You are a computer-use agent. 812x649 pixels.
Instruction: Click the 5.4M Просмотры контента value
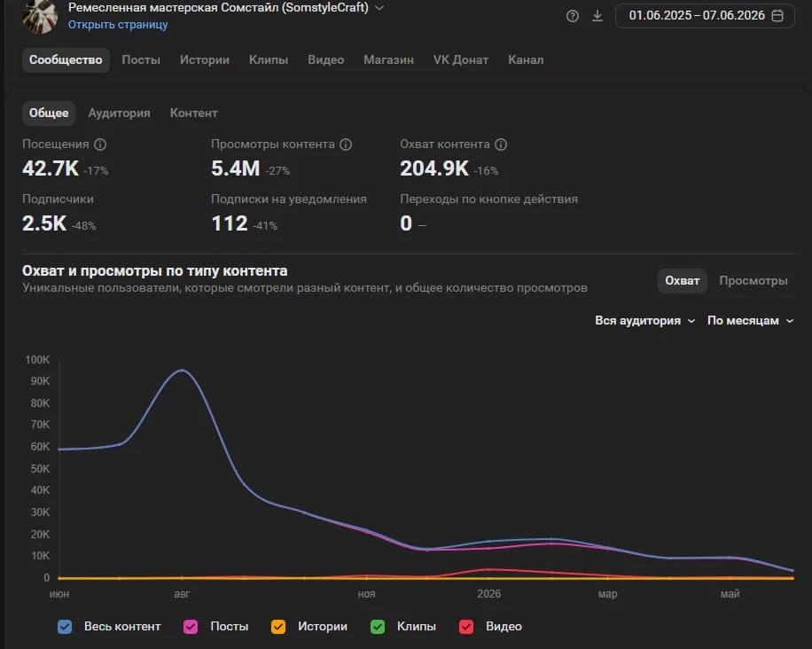[x=235, y=168]
